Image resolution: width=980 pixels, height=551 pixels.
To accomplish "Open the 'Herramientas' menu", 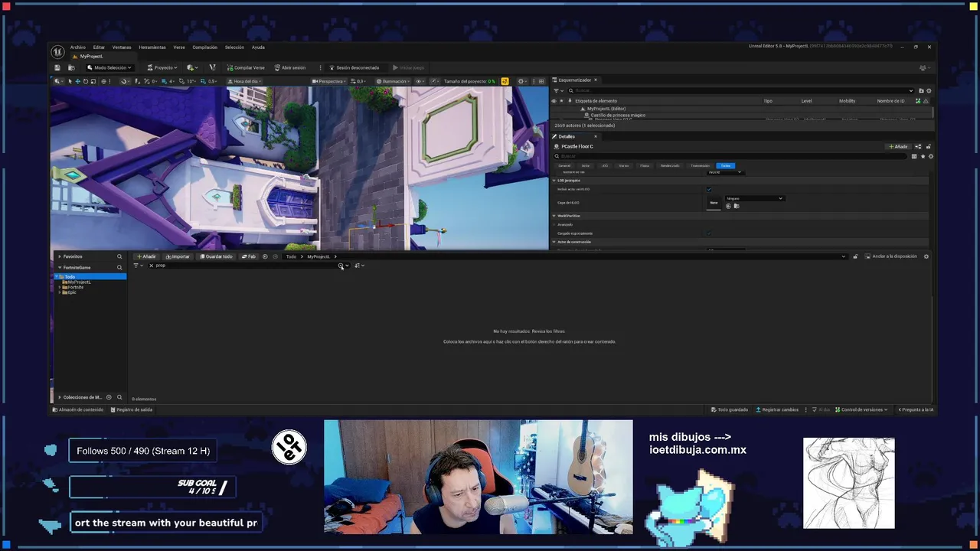I will 152,47.
